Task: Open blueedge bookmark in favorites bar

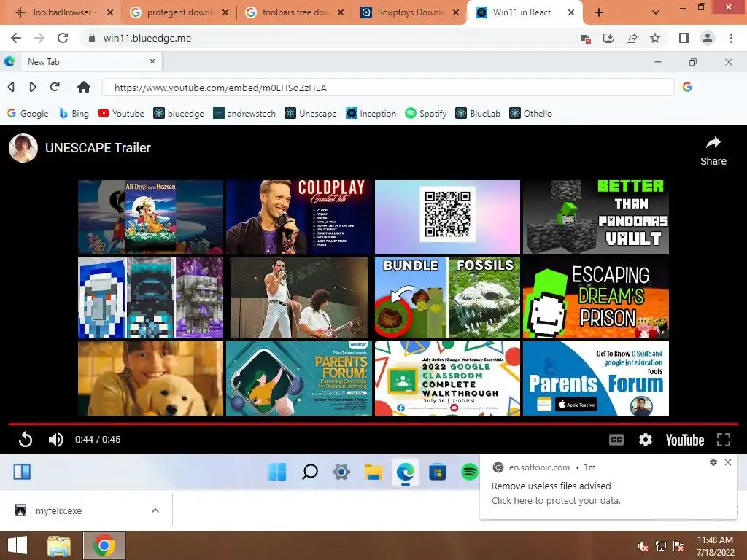Action: 179,113
